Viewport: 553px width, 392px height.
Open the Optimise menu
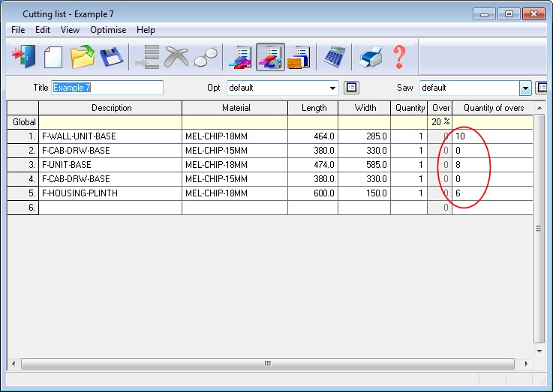(x=108, y=30)
